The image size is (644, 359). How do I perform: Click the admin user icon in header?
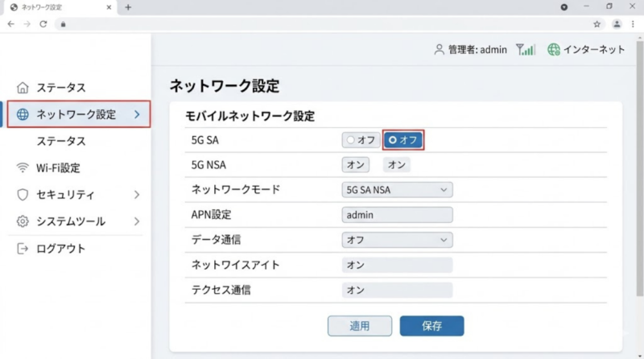[x=439, y=50]
